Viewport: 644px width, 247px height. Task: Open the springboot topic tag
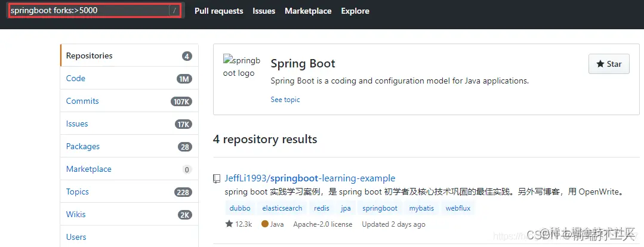click(x=380, y=208)
